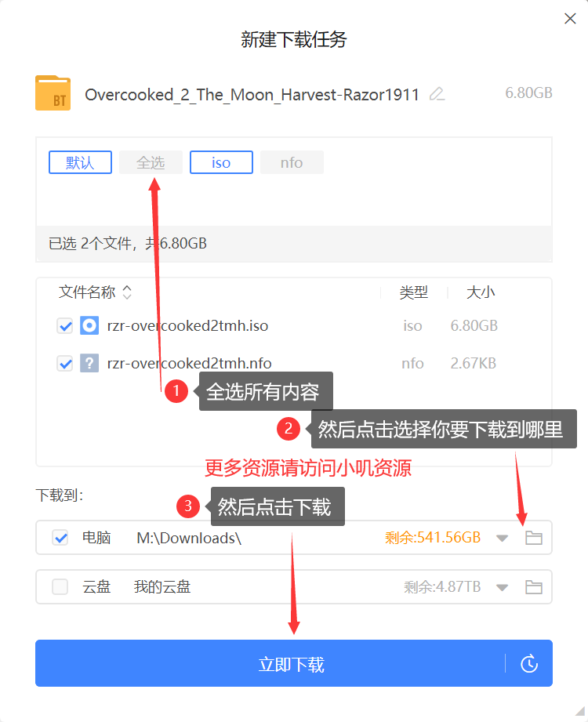Click the 6.80GB total size beside the task name

click(x=528, y=93)
